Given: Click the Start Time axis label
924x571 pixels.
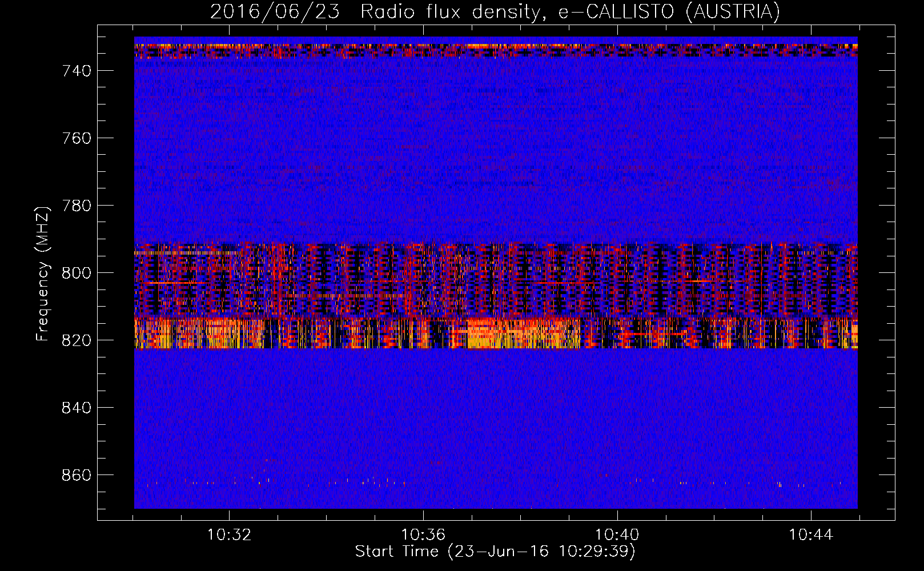Looking at the screenshot, I should click(495, 552).
